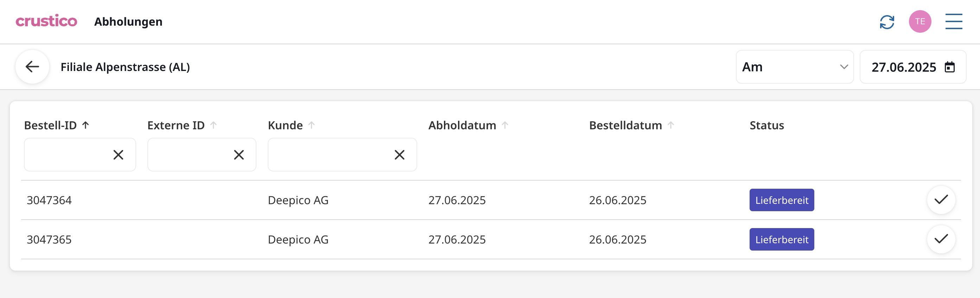The height and width of the screenshot is (298, 980).
Task: Click the crustico logo
Action: (46, 22)
